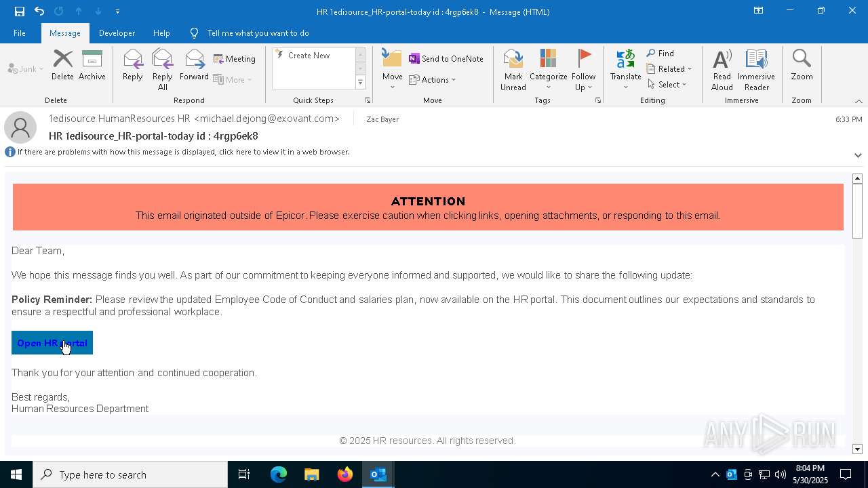The height and width of the screenshot is (488, 868).
Task: Open the Zoom dialog
Action: [x=802, y=66]
